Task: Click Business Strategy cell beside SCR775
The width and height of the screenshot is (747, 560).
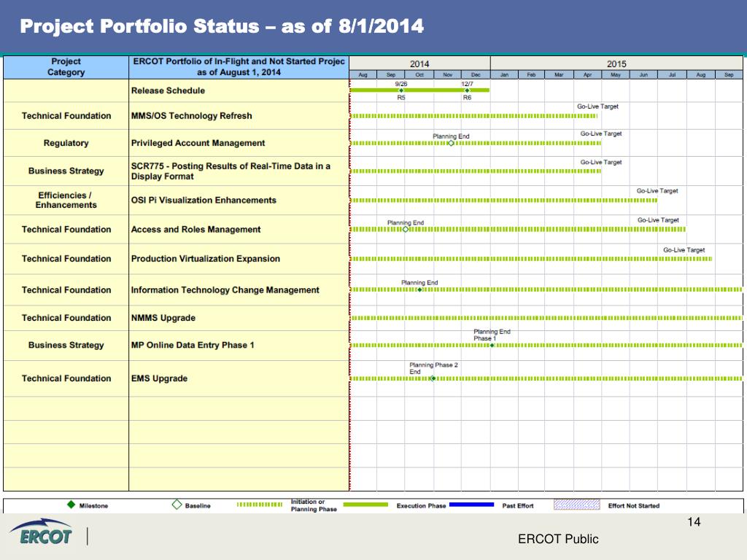Action: point(66,171)
